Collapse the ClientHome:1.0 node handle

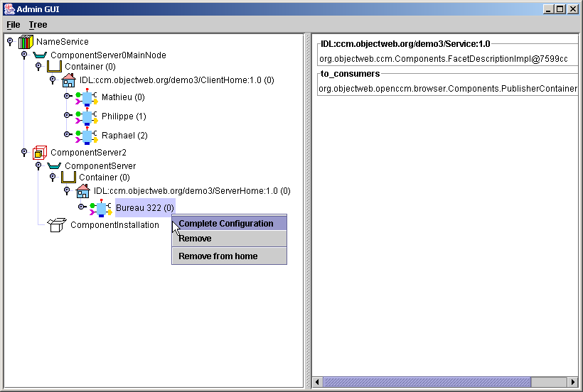click(53, 80)
